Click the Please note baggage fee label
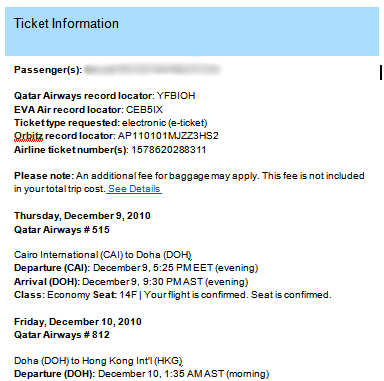 pyautogui.click(x=43, y=176)
